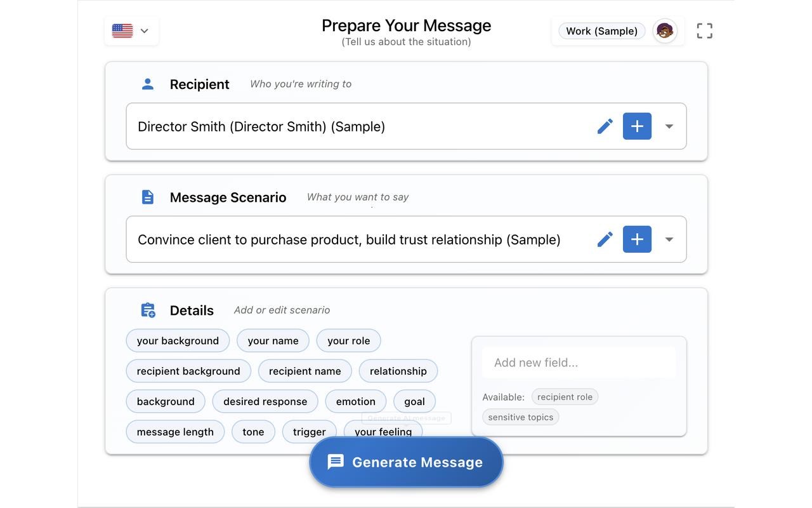Edit the Message Scenario with pencil icon

tap(605, 239)
